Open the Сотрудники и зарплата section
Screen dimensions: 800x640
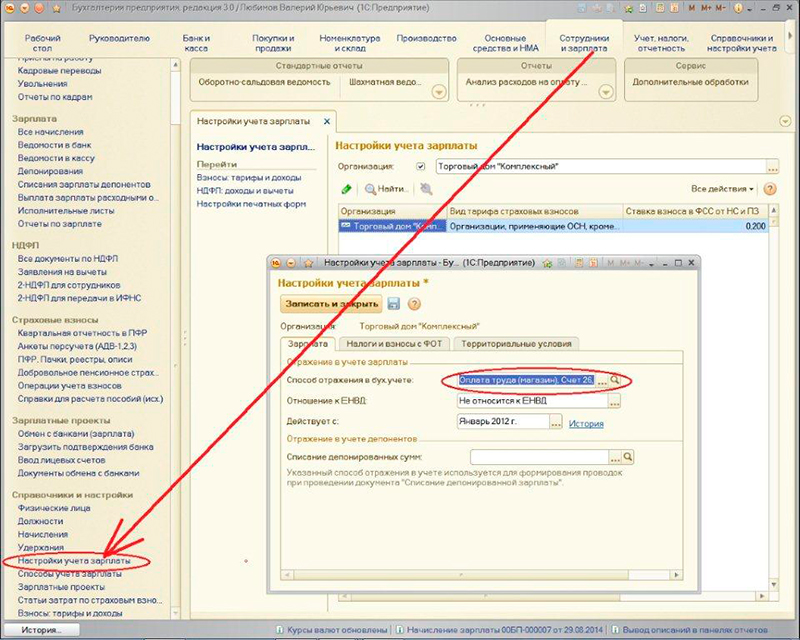click(x=585, y=43)
